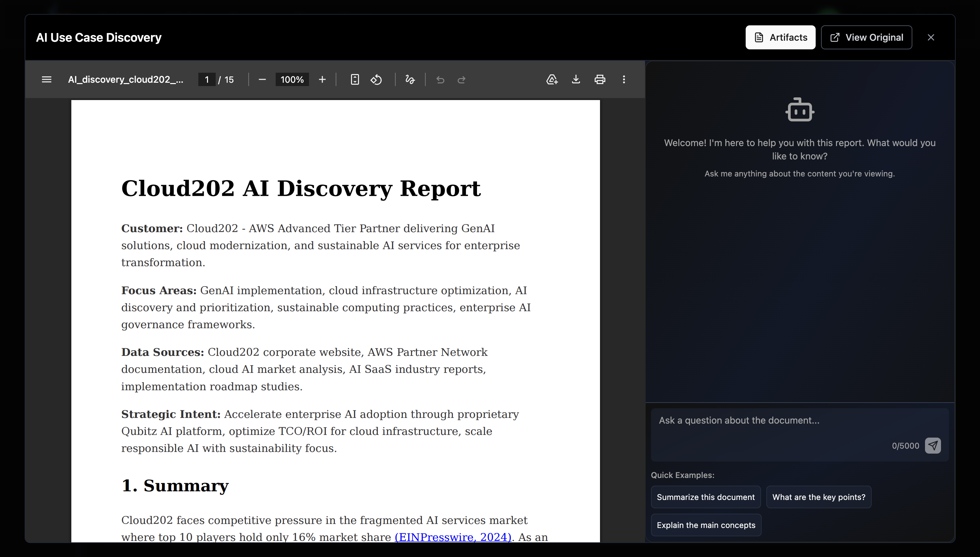Click the undo arrow in toolbar
The width and height of the screenshot is (980, 557).
(440, 80)
